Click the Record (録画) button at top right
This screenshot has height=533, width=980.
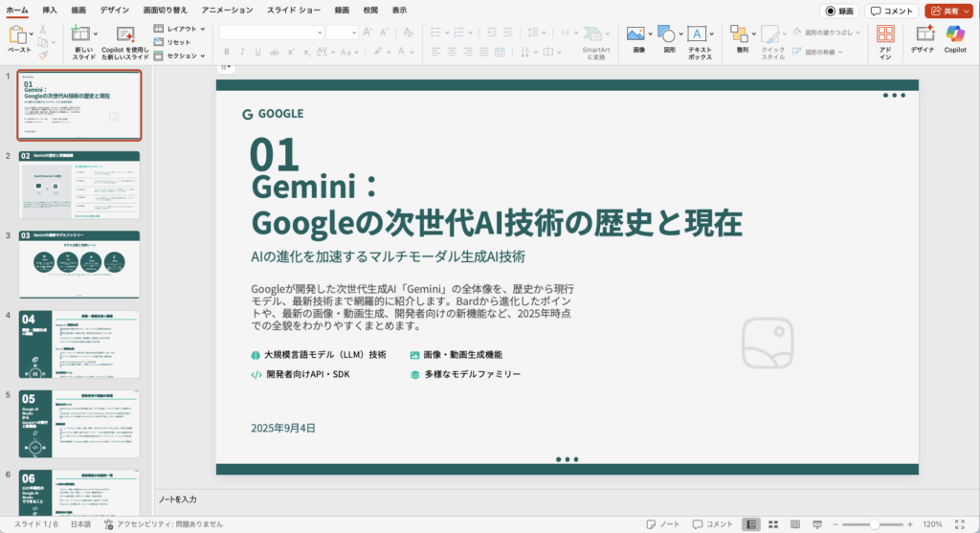pyautogui.click(x=839, y=11)
